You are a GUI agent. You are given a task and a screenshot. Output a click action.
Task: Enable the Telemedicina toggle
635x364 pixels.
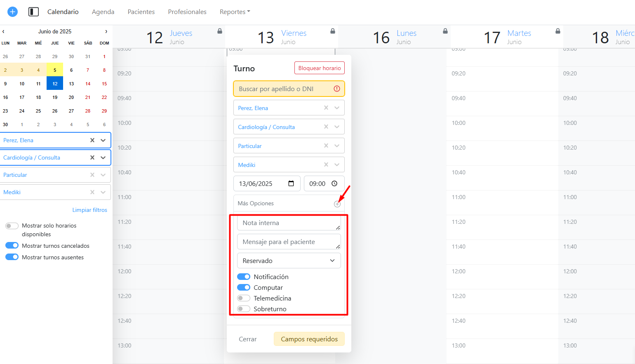244,298
